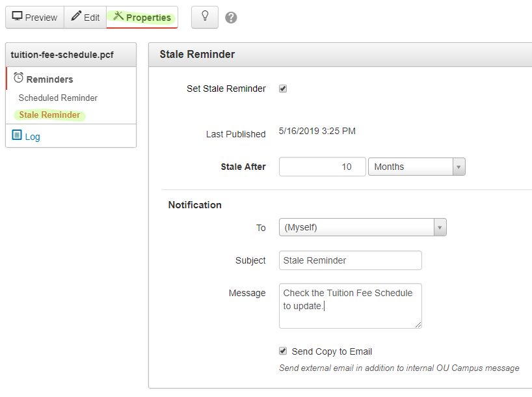Click the Subject text field
The image size is (532, 397).
click(x=350, y=260)
